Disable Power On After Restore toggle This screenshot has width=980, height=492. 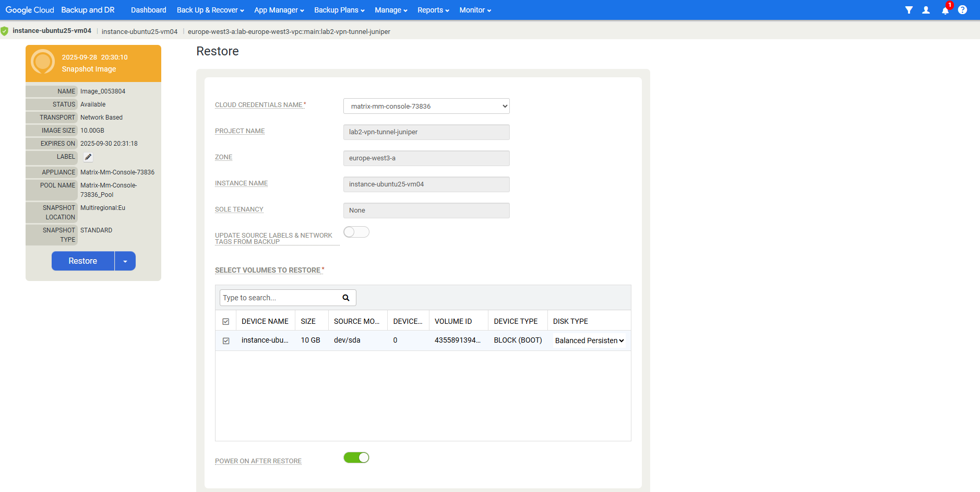[x=356, y=458]
